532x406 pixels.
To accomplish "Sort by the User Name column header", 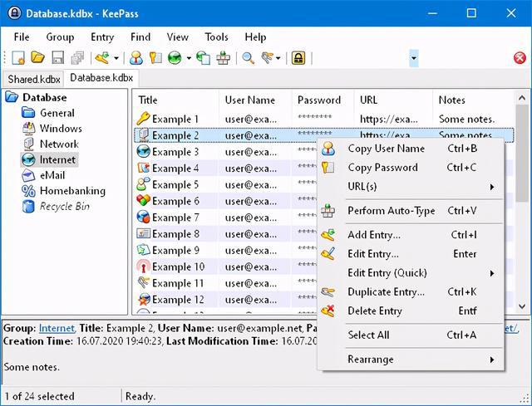I will point(255,100).
